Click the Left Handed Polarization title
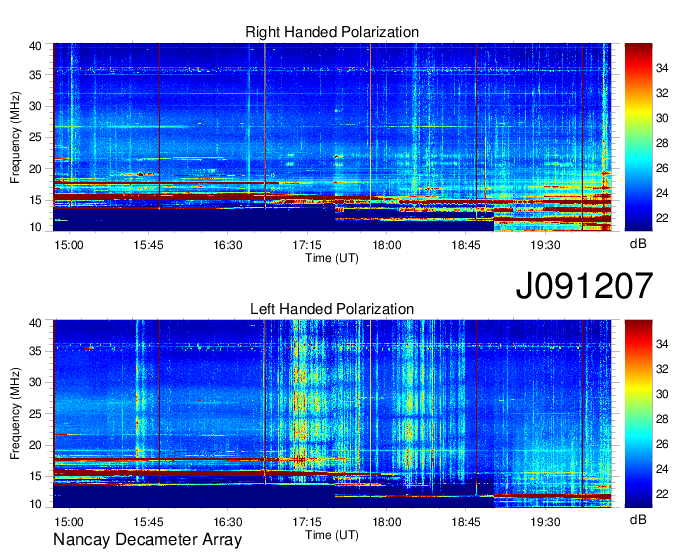The image size is (680, 552). (332, 309)
